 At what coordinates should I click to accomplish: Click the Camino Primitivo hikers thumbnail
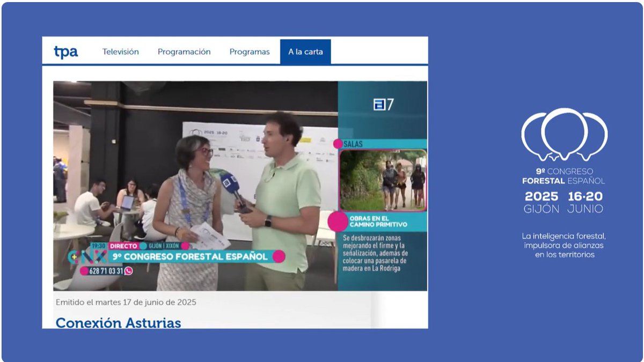(383, 180)
